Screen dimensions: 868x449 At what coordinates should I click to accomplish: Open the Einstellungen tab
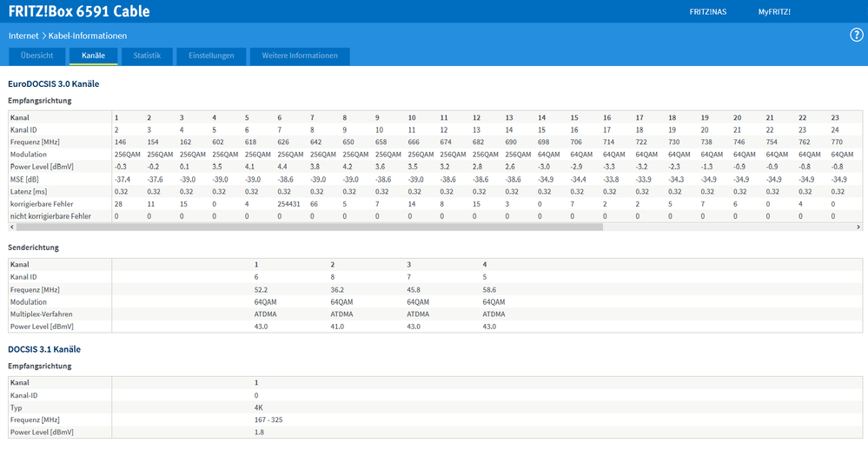[x=211, y=56]
